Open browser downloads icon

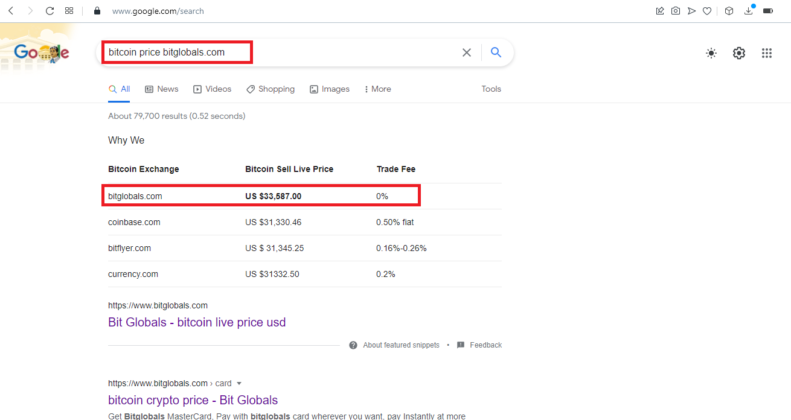749,10
